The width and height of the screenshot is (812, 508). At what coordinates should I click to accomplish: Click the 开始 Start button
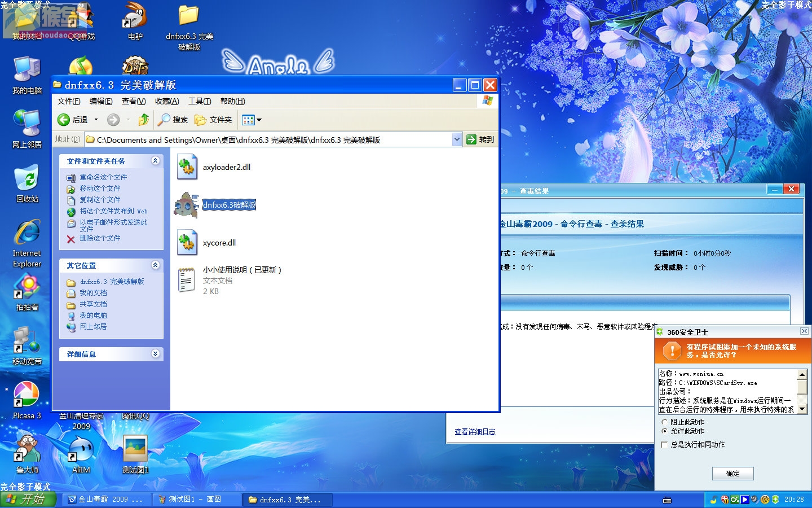28,499
